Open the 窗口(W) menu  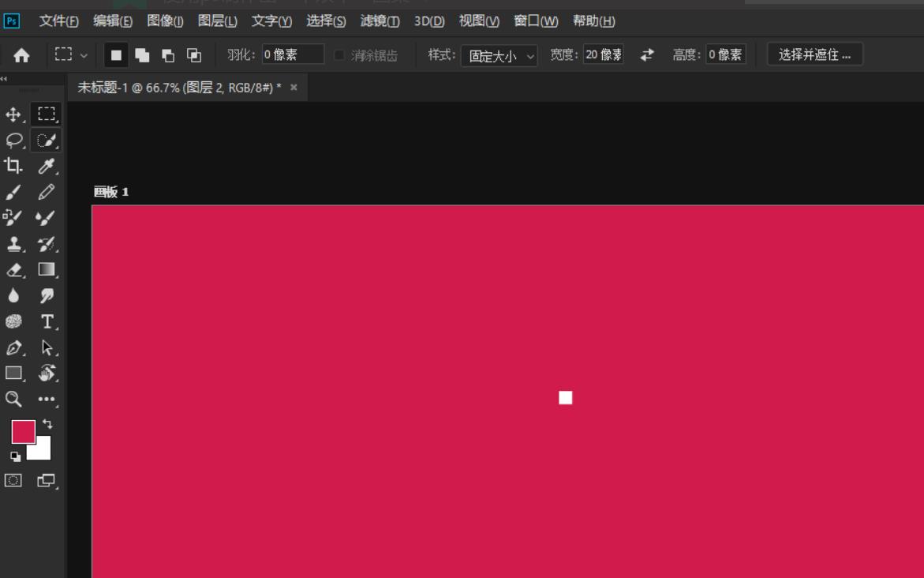(x=536, y=21)
